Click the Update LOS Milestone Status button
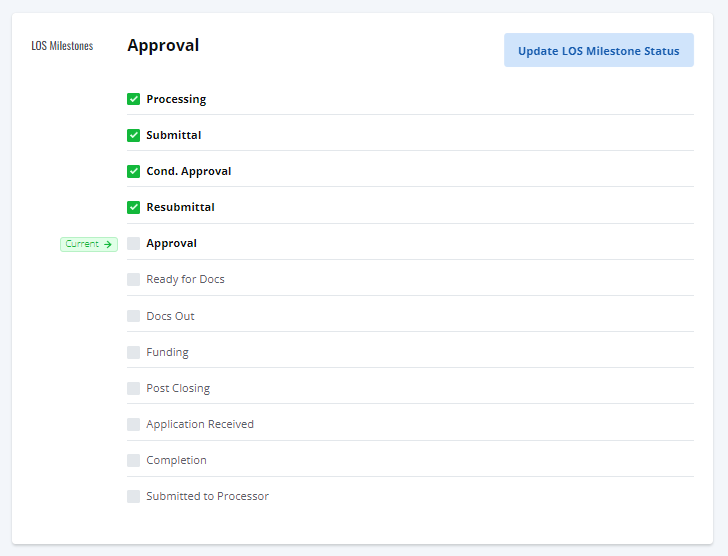This screenshot has width=728, height=556. tap(599, 50)
